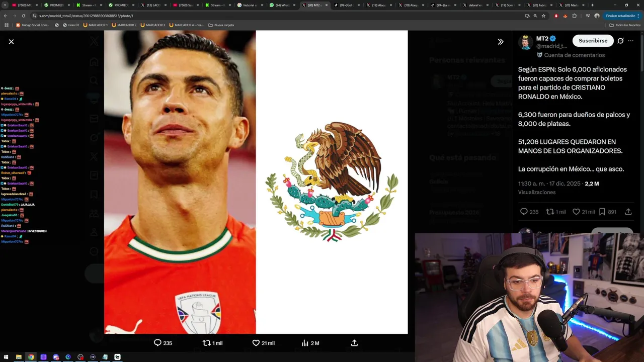
Task: Open MARCADOR 1 bookmark
Action: pos(95,25)
